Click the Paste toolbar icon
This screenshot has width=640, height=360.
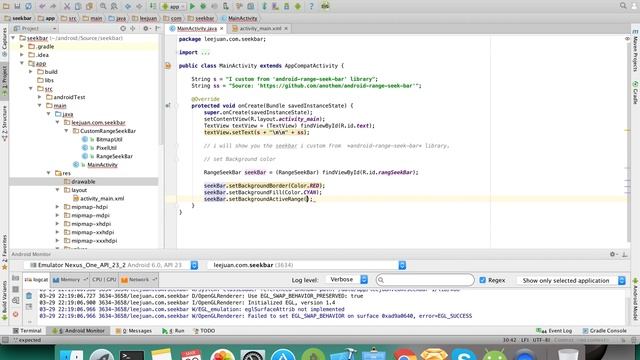click(x=89, y=6)
